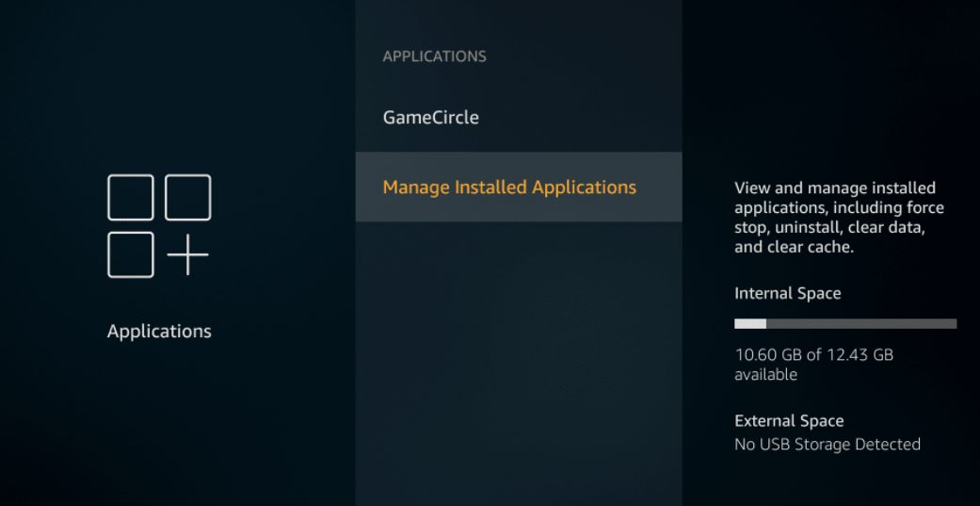Image resolution: width=980 pixels, height=506 pixels.
Task: Click the Internal Space storage bar
Action: tap(845, 323)
